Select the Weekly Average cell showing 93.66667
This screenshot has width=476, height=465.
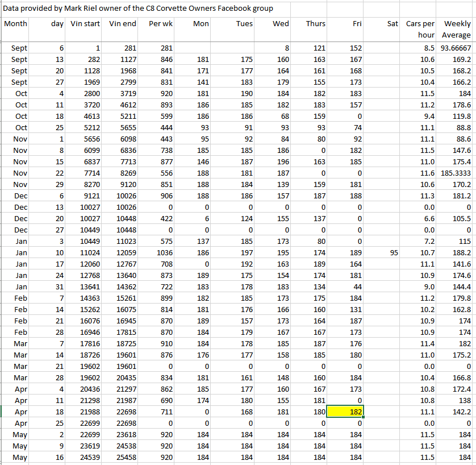pyautogui.click(x=457, y=48)
